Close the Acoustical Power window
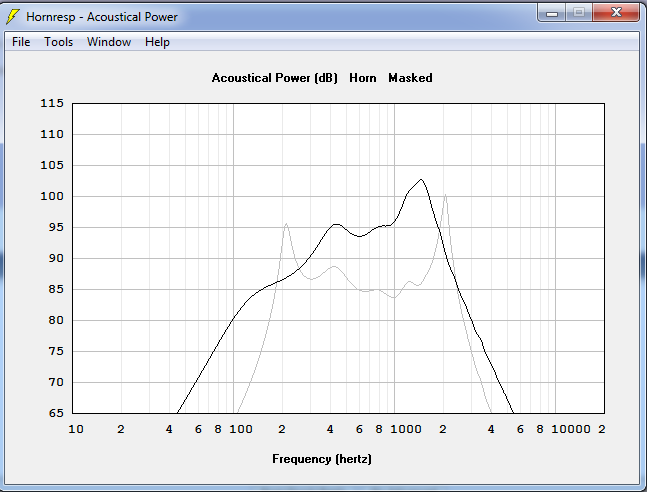 coord(616,13)
